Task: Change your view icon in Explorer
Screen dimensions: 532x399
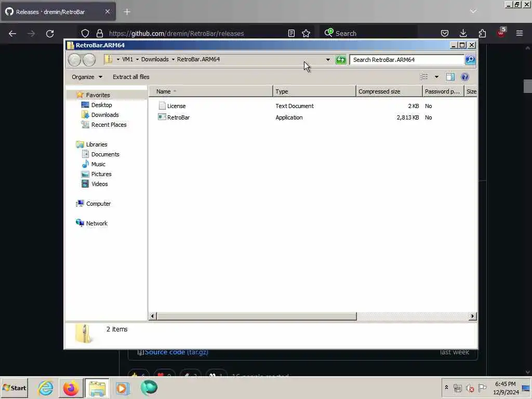Action: 424,77
